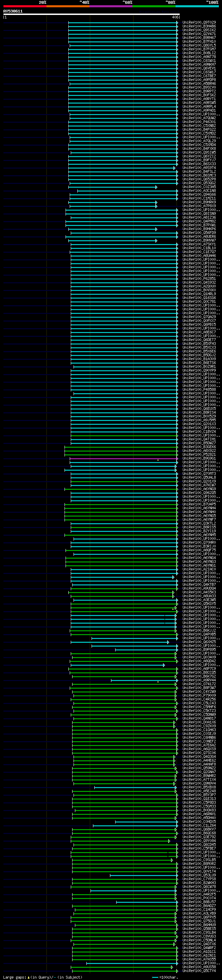Select the UniRef100_Q8GYL5 label

pyautogui.click(x=199, y=45)
